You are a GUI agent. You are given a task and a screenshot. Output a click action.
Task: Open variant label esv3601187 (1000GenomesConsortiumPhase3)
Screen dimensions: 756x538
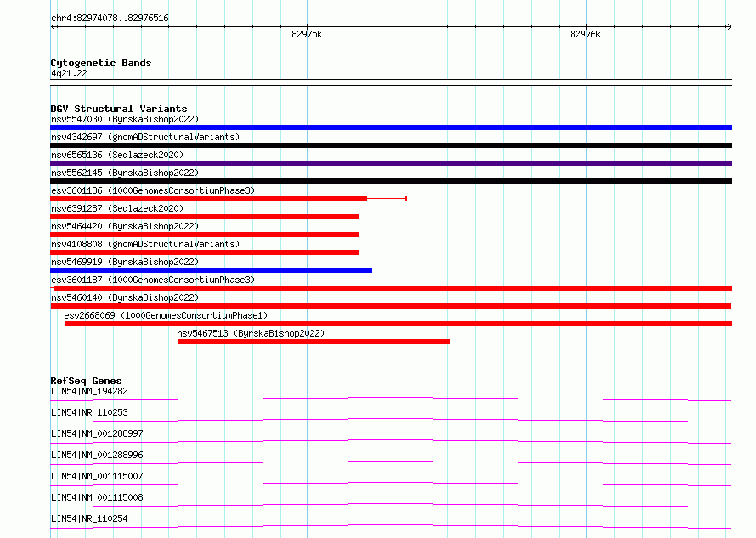click(153, 280)
